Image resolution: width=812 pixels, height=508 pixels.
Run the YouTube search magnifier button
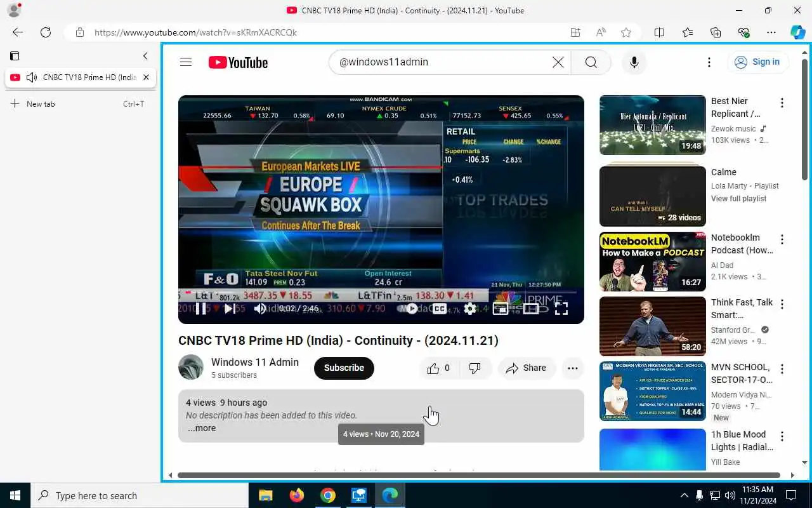tap(591, 62)
